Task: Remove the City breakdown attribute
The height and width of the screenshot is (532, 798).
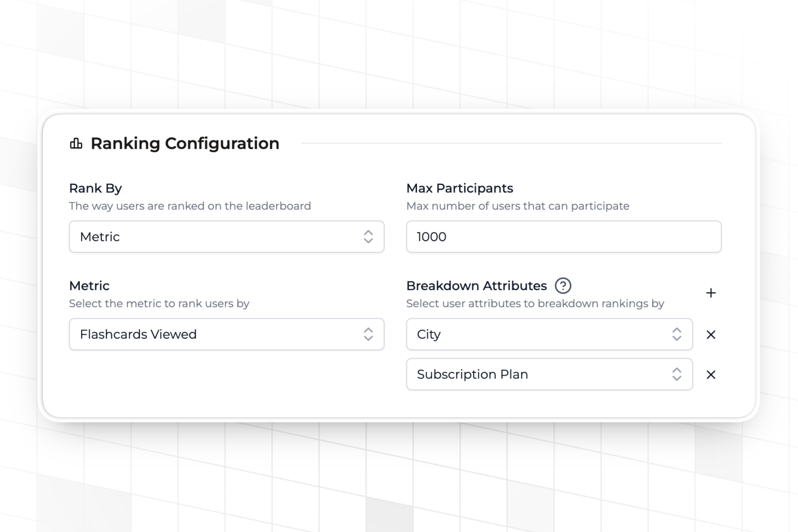Action: click(x=711, y=335)
